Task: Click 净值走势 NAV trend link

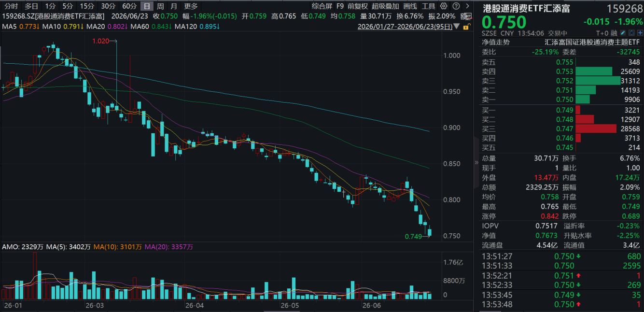Action: click(x=495, y=42)
